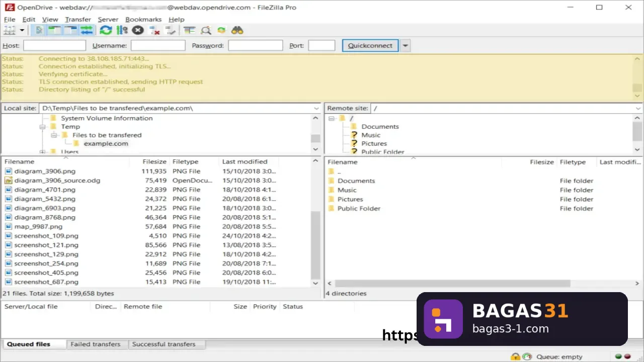The width and height of the screenshot is (644, 362).
Task: Click the remote file list horizontal scrollbar
Action: tap(452, 284)
